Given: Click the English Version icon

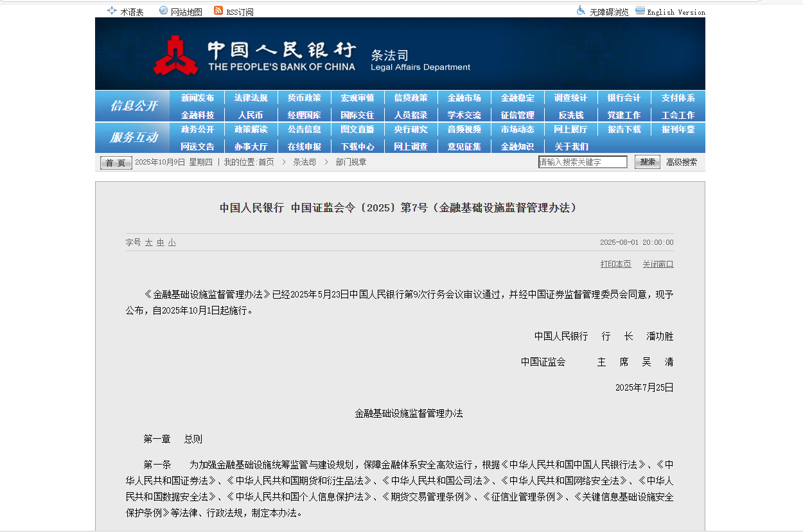Looking at the screenshot, I should point(640,11).
